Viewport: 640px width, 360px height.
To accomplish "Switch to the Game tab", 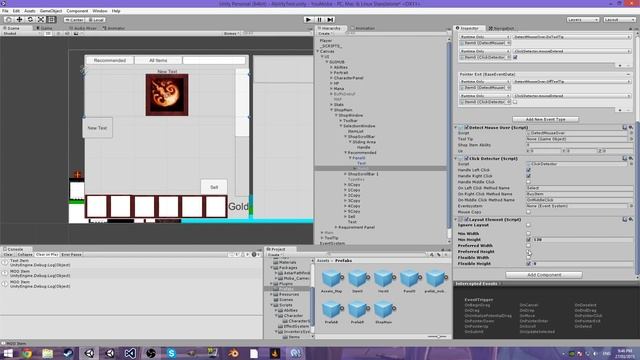I will click(45, 28).
